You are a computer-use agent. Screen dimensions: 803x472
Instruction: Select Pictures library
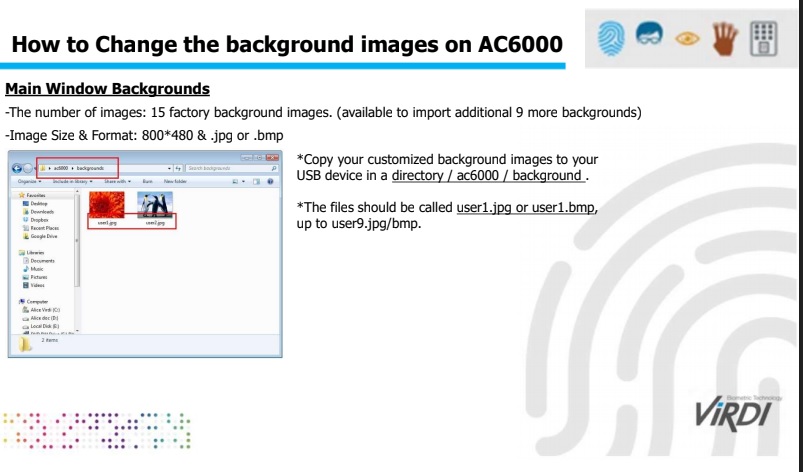[35, 277]
